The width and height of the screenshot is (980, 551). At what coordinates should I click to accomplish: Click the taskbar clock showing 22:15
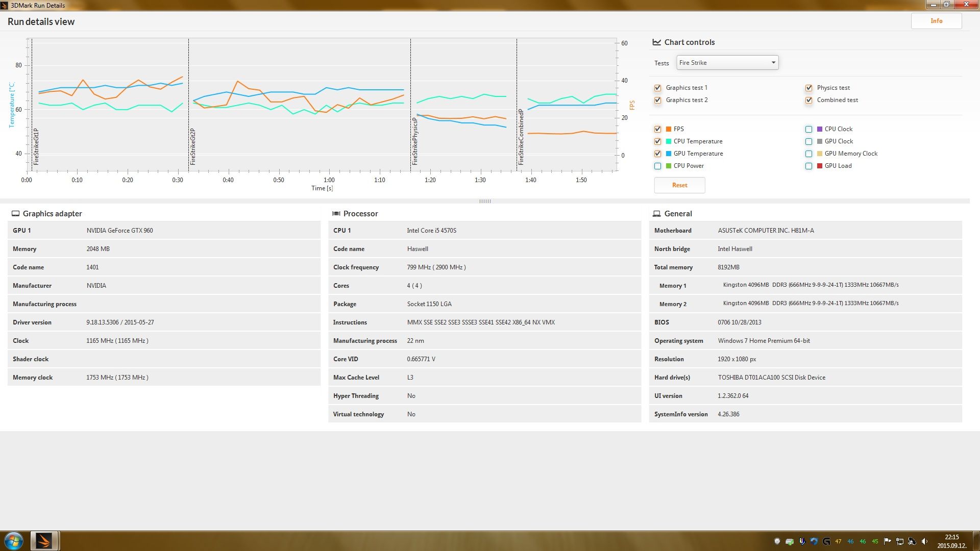951,541
